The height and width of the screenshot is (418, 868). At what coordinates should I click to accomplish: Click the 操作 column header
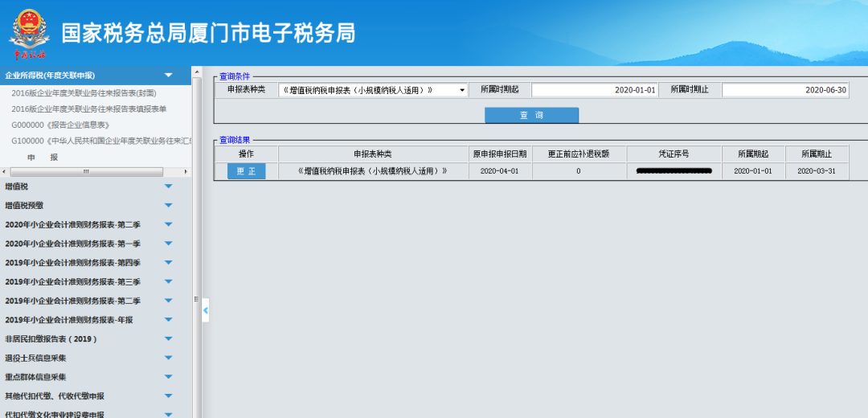247,154
